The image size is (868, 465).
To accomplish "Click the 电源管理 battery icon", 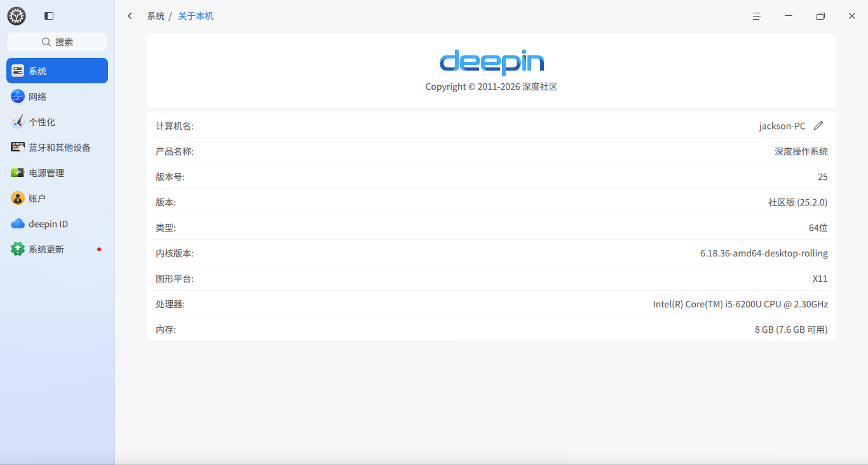I will 18,172.
